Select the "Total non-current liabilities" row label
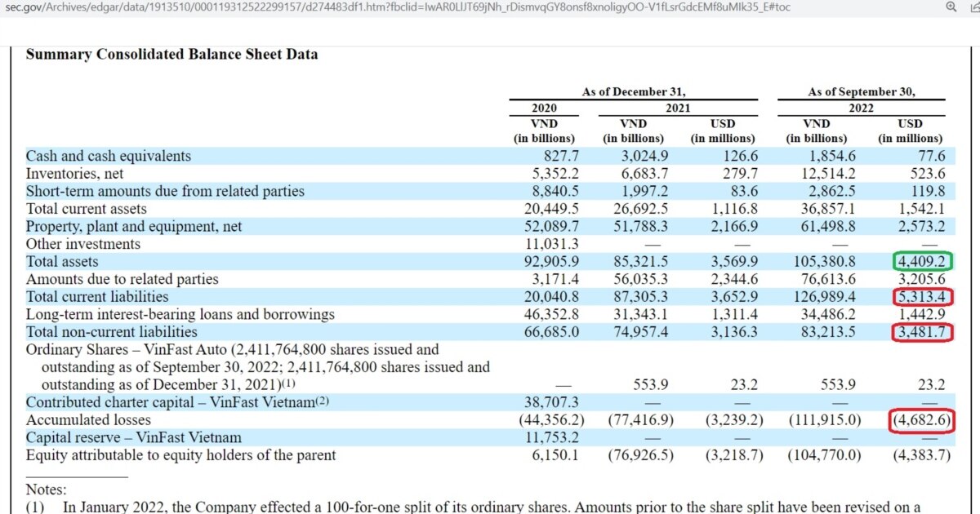 [111, 332]
